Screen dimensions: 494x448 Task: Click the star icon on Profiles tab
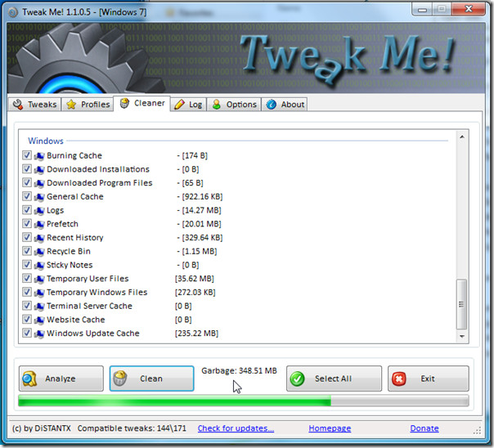[x=71, y=104]
